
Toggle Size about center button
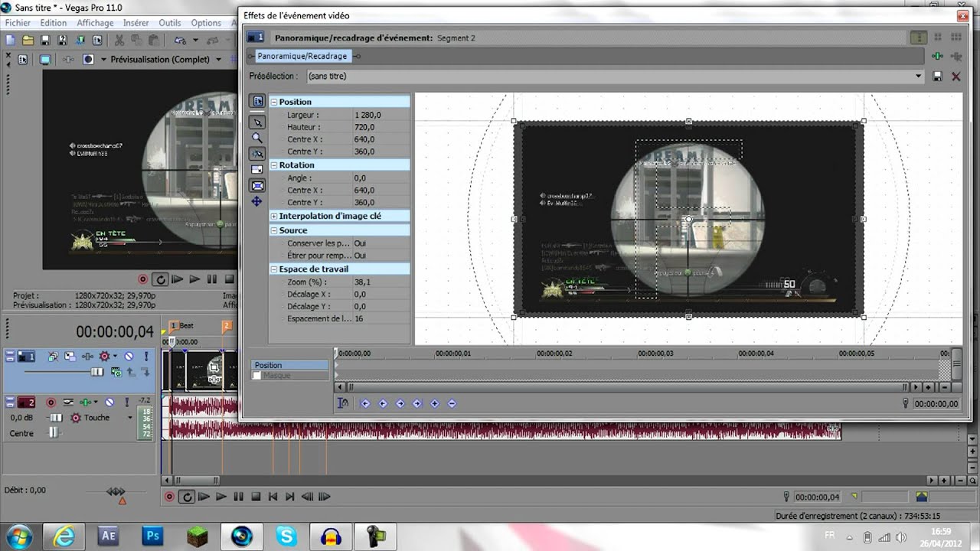point(256,185)
